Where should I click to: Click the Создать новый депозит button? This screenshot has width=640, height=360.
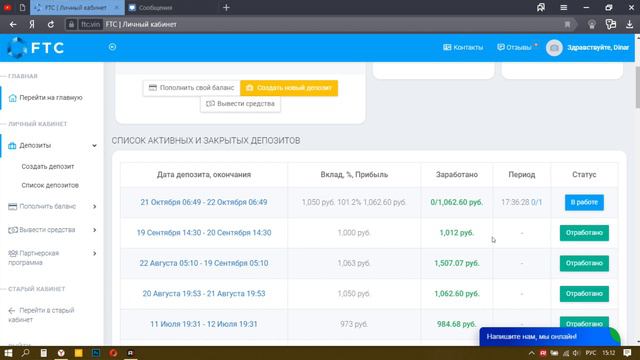pos(289,88)
